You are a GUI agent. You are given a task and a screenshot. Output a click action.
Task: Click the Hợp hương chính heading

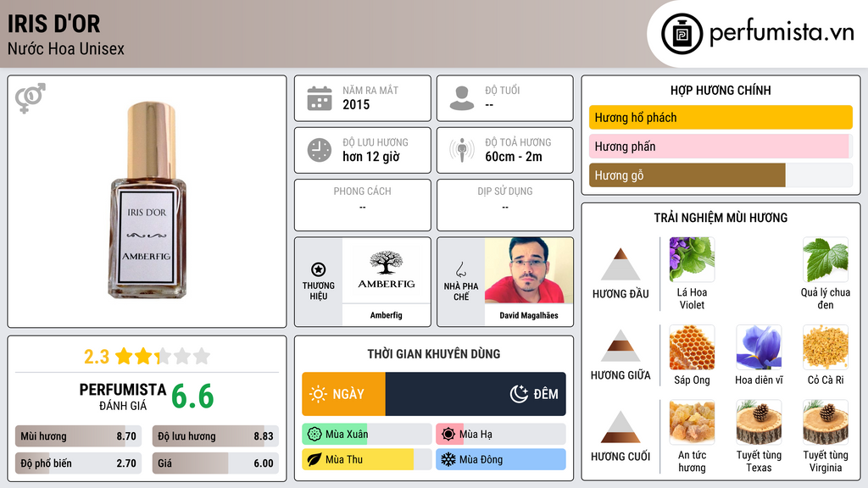pyautogui.click(x=721, y=90)
